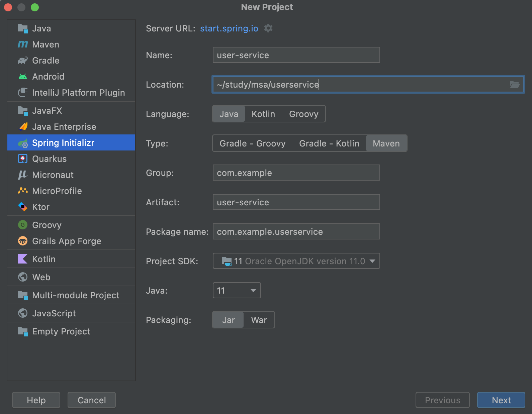Select Java Enterprise generator
Screen dimensions: 532x414
click(71, 127)
